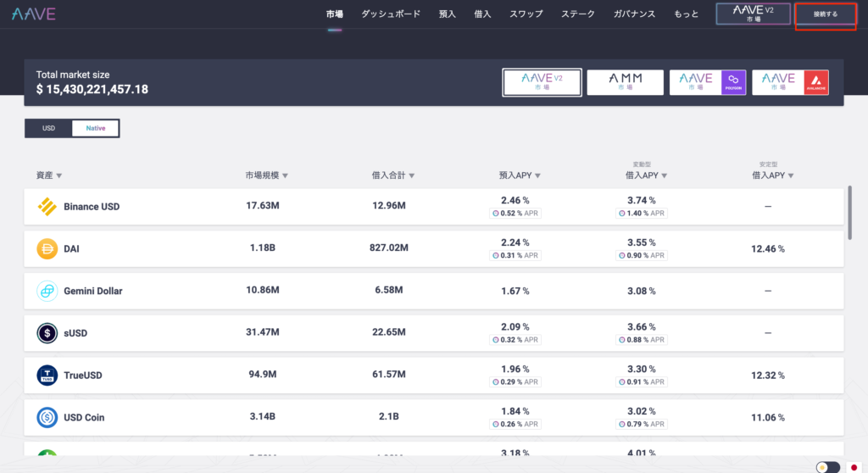Screen dimensions: 868x473
Task: Click the total market size value
Action: [92, 89]
